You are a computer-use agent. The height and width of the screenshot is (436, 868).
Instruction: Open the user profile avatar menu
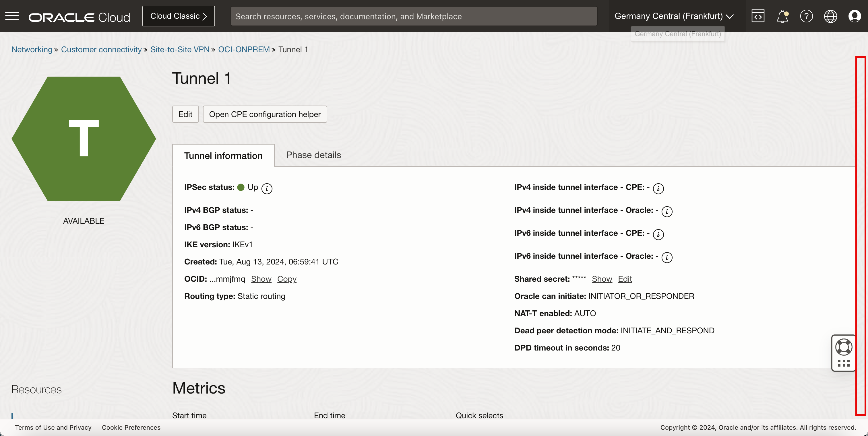click(x=855, y=16)
